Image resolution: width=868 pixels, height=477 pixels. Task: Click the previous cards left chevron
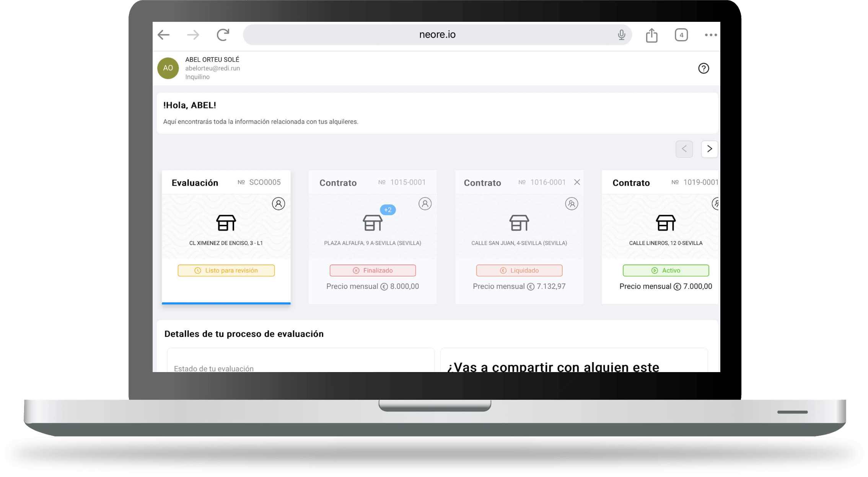click(684, 149)
